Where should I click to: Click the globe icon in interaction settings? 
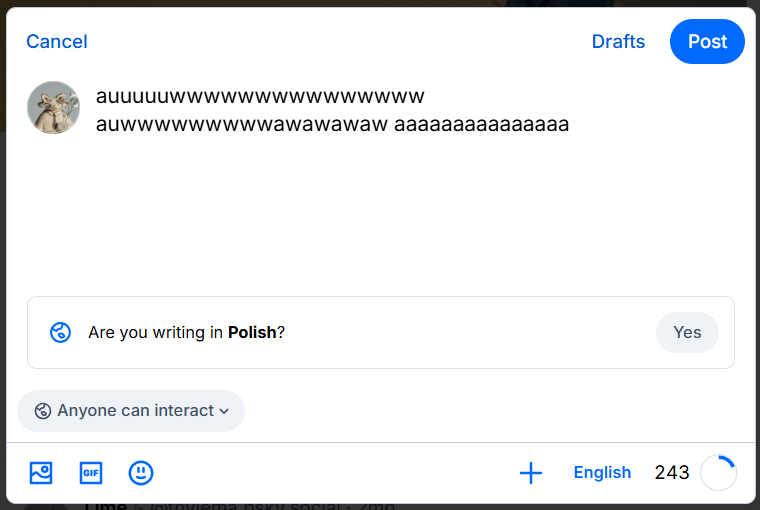point(43,411)
